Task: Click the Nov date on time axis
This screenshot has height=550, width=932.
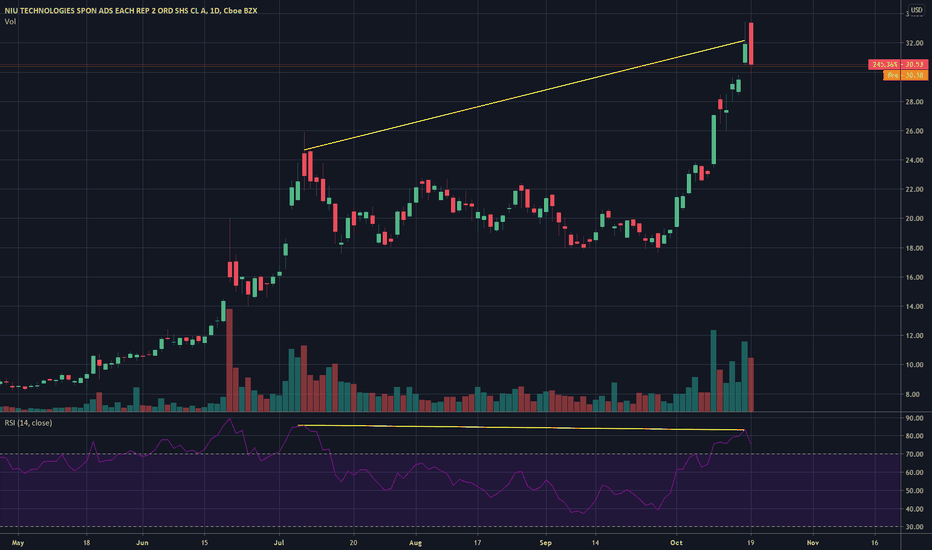Action: (813, 543)
